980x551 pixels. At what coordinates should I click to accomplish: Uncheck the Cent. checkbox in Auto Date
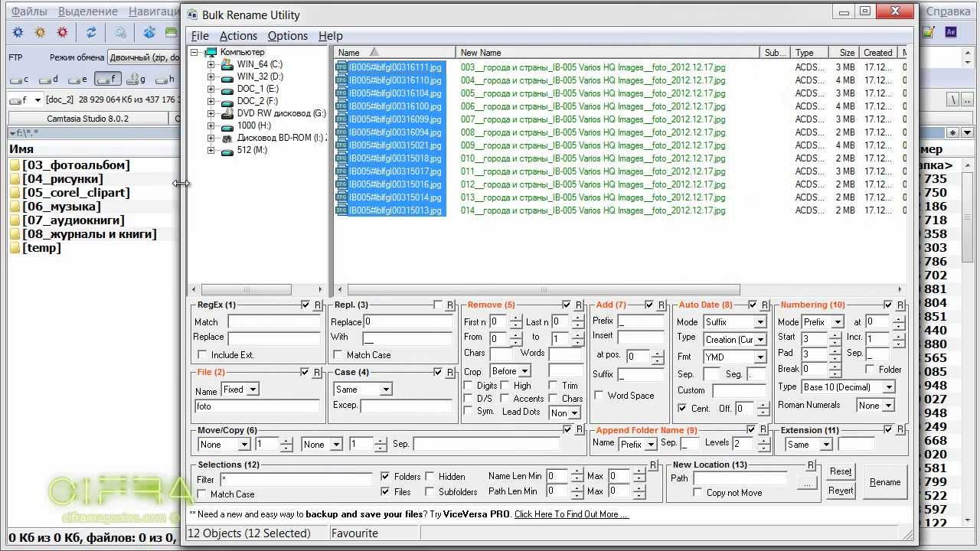(x=682, y=409)
